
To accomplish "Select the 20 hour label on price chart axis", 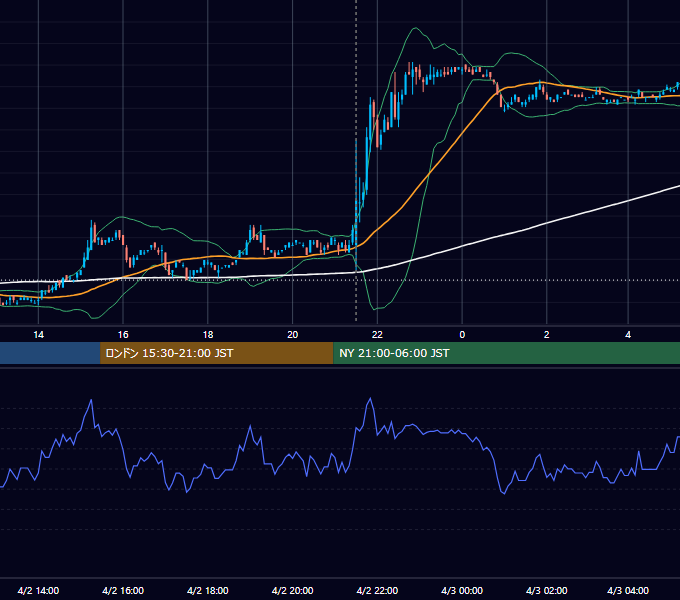I will pos(293,335).
